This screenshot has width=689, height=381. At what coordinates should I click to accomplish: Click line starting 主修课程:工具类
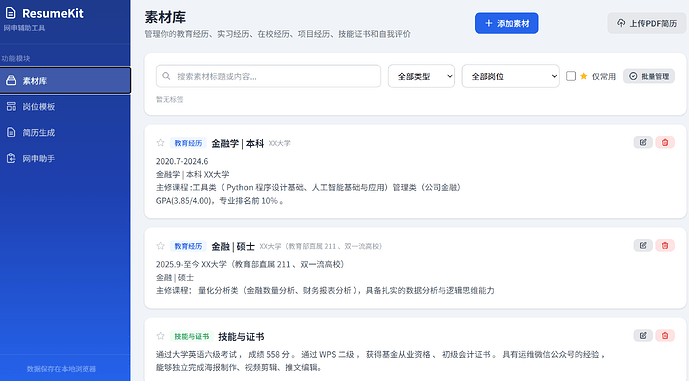click(308, 188)
